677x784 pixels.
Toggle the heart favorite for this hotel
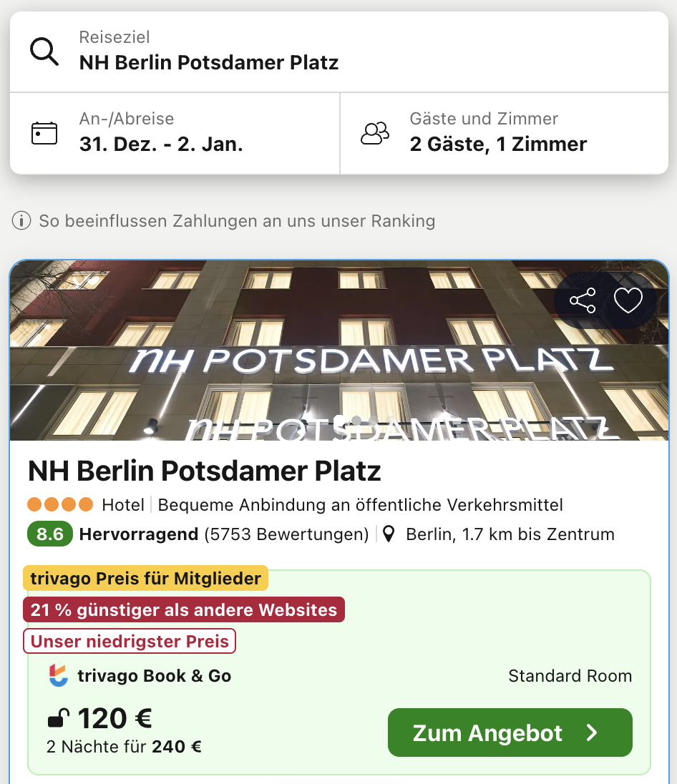click(x=628, y=300)
